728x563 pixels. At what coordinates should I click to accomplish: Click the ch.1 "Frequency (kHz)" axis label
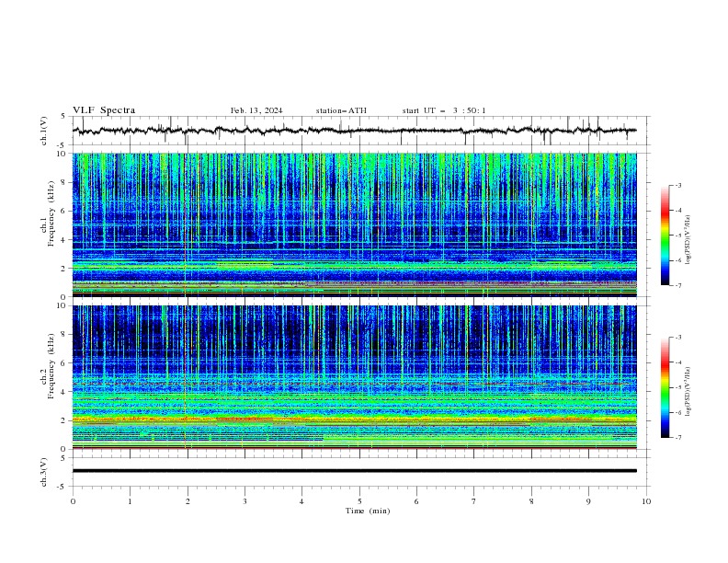tap(51, 213)
